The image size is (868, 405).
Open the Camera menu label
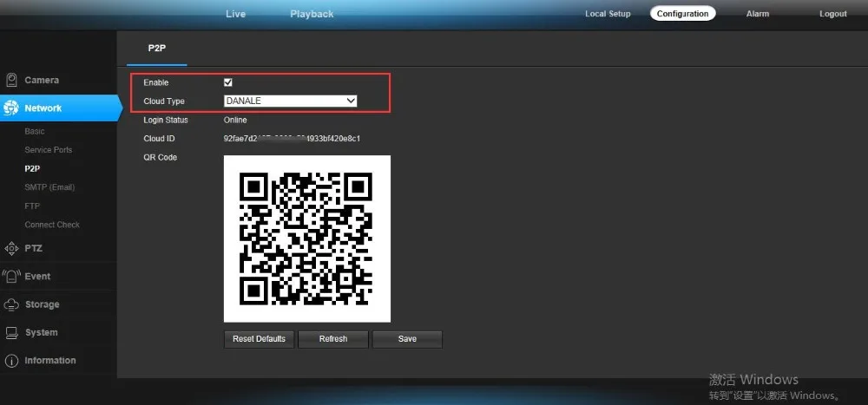(x=42, y=81)
